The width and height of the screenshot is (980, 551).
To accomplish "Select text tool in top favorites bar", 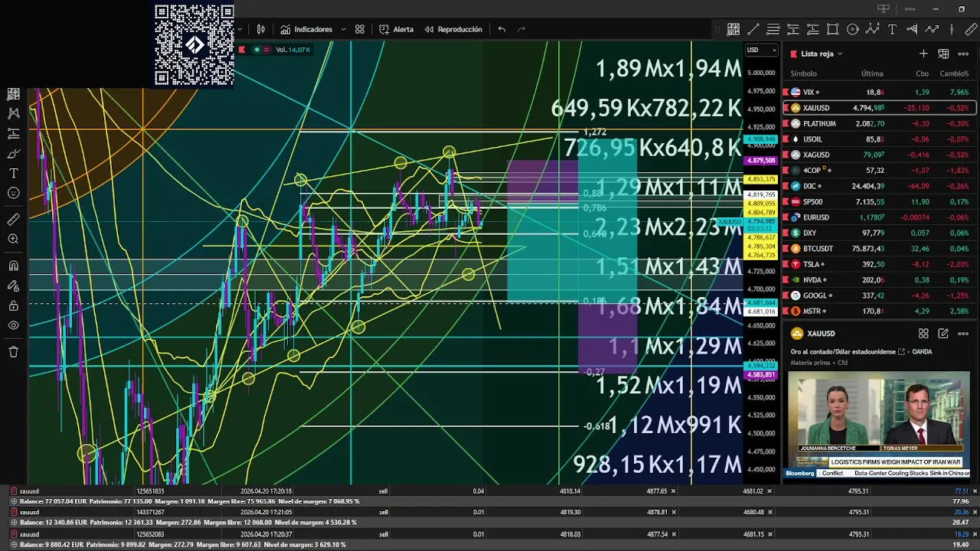I will coord(893,29).
